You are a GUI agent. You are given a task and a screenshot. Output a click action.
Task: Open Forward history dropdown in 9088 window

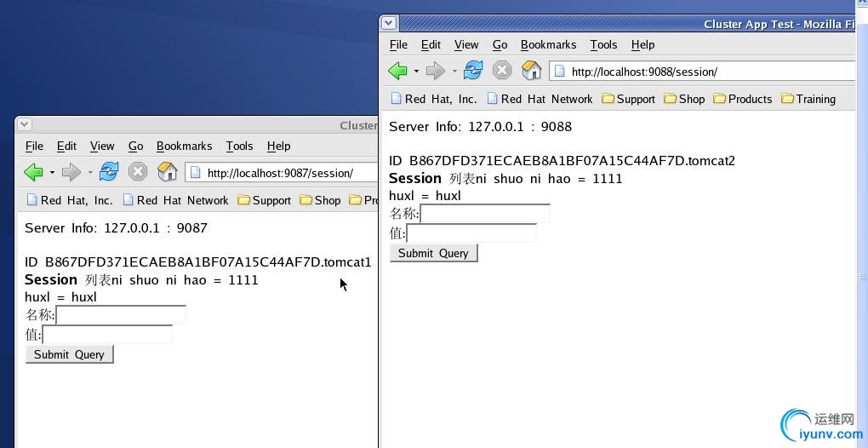(454, 72)
